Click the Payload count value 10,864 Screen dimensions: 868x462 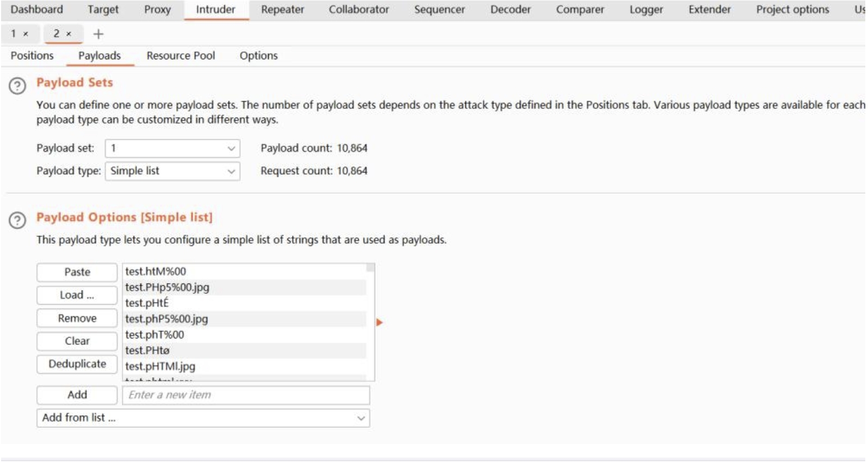click(x=352, y=148)
